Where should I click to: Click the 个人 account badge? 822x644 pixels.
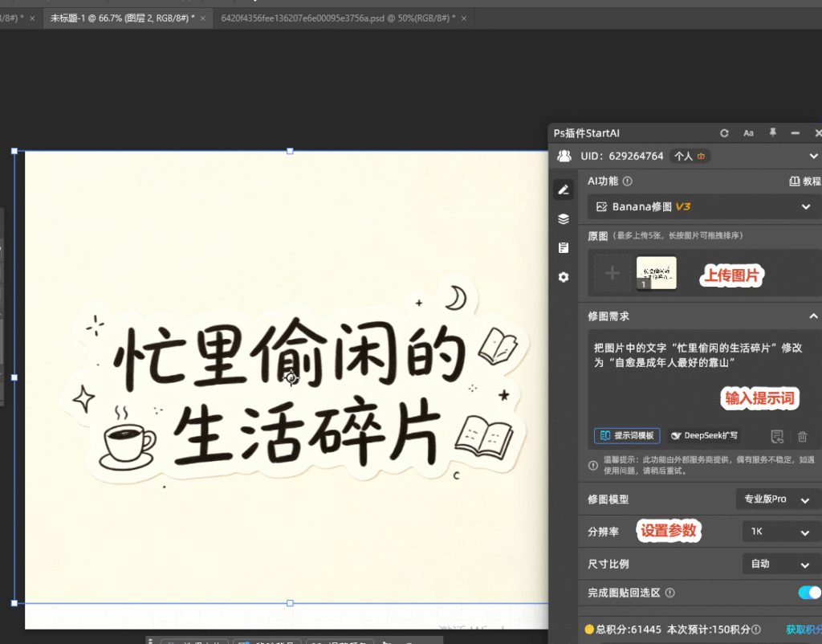pyautogui.click(x=690, y=156)
